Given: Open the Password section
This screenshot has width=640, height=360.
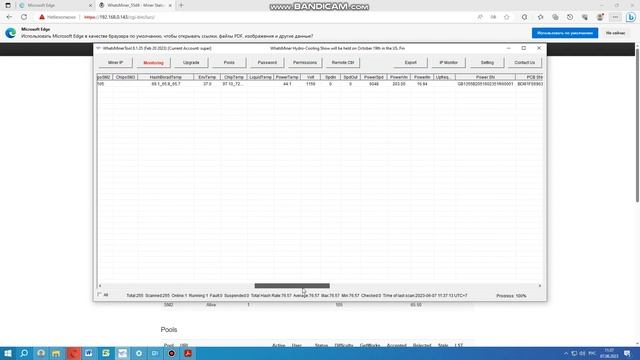Looking at the screenshot, I should (x=267, y=62).
